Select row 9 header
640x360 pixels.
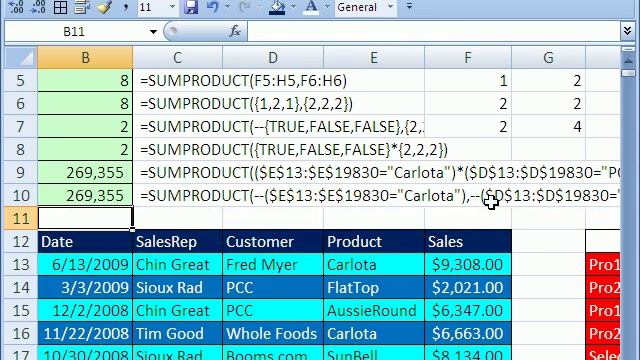(x=20, y=173)
